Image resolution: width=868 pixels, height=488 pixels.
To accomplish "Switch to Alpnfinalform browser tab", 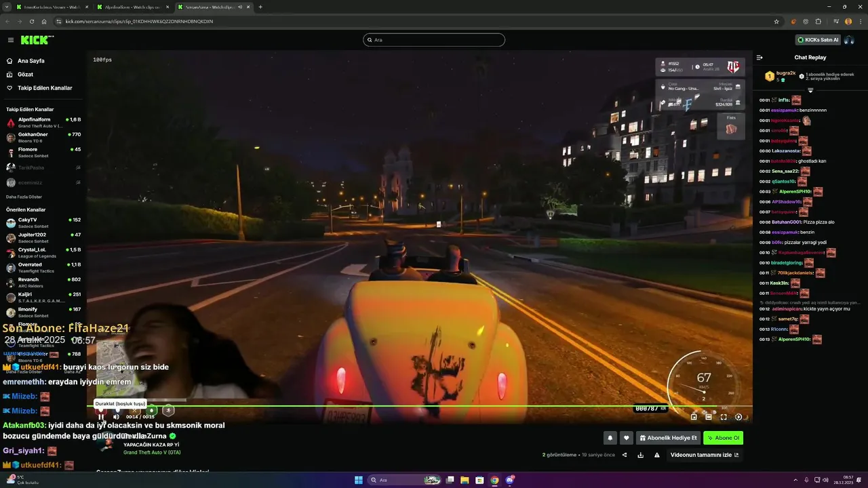I will [132, 7].
